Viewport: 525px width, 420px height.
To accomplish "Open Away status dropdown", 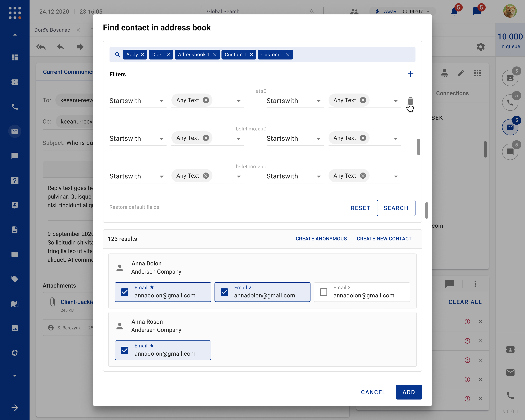I will [428, 11].
